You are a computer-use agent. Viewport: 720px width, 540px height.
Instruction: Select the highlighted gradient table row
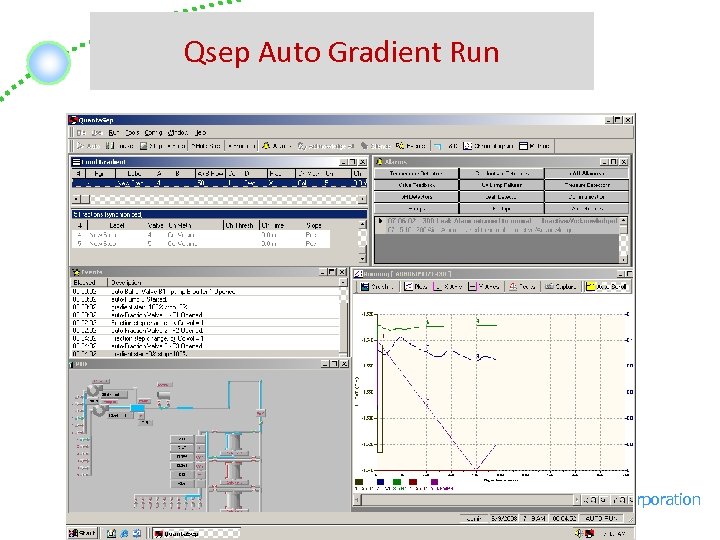pos(219,183)
